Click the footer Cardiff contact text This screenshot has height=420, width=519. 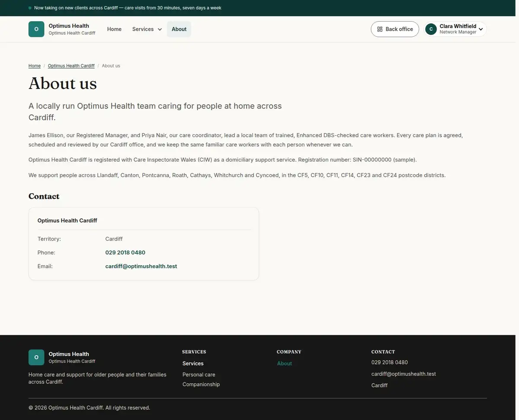click(379, 385)
